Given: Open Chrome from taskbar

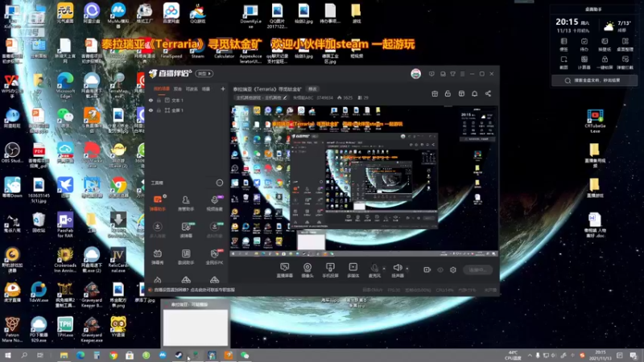Looking at the screenshot, I should (x=114, y=356).
